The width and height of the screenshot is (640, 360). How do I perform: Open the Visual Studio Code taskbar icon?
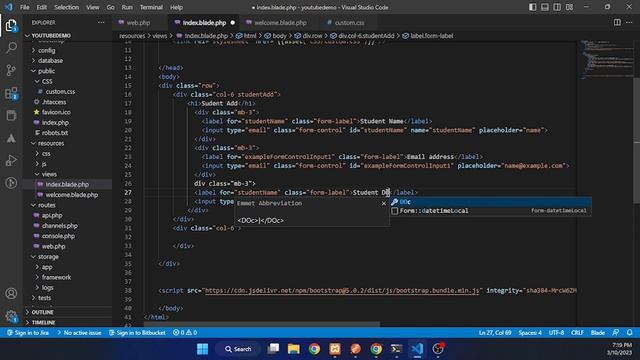coord(417,349)
